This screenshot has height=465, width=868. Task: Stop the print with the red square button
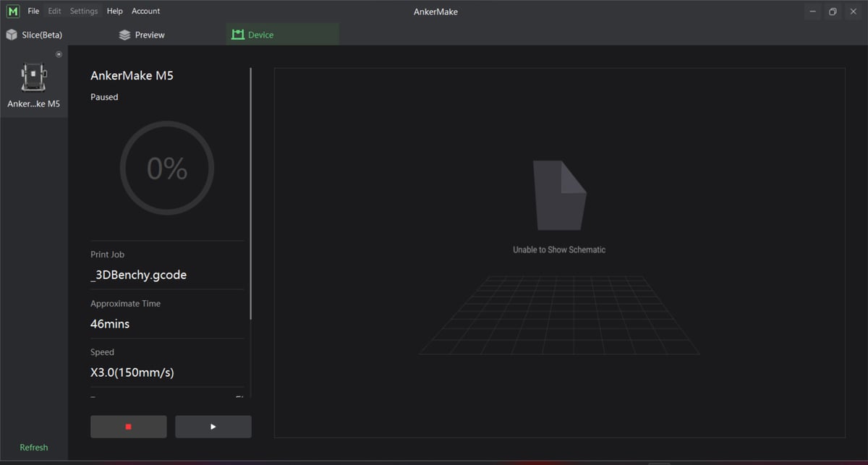pos(129,427)
